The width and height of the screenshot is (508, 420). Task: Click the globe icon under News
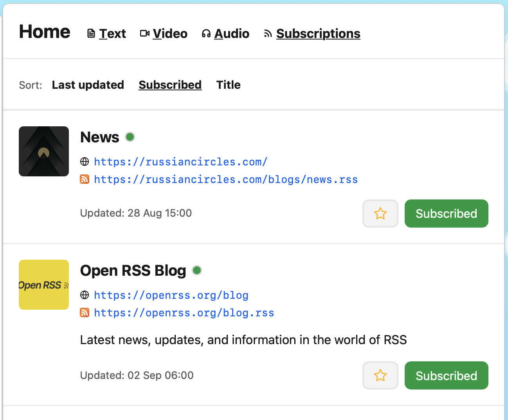click(x=85, y=162)
